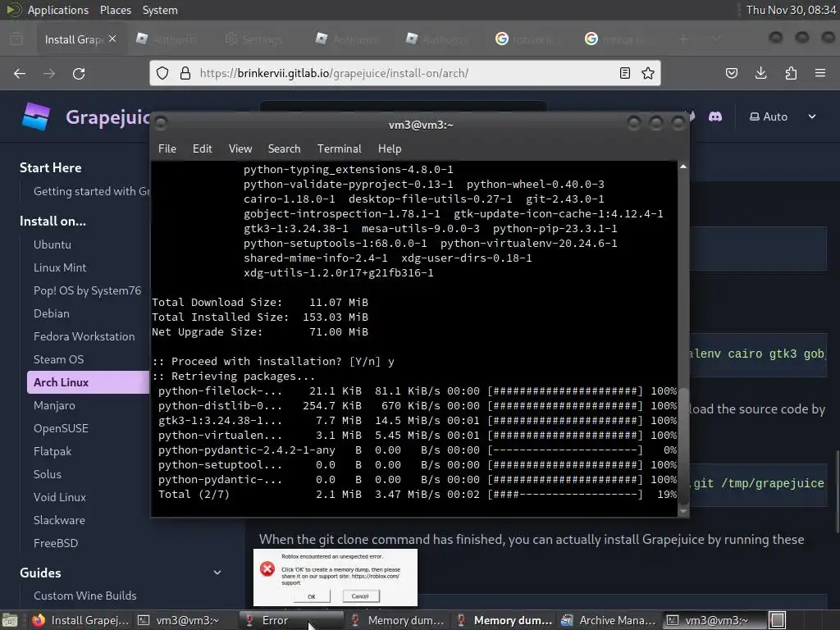Screen dimensions: 840x630
Task: Click the padlock site info icon
Action: [x=185, y=73]
